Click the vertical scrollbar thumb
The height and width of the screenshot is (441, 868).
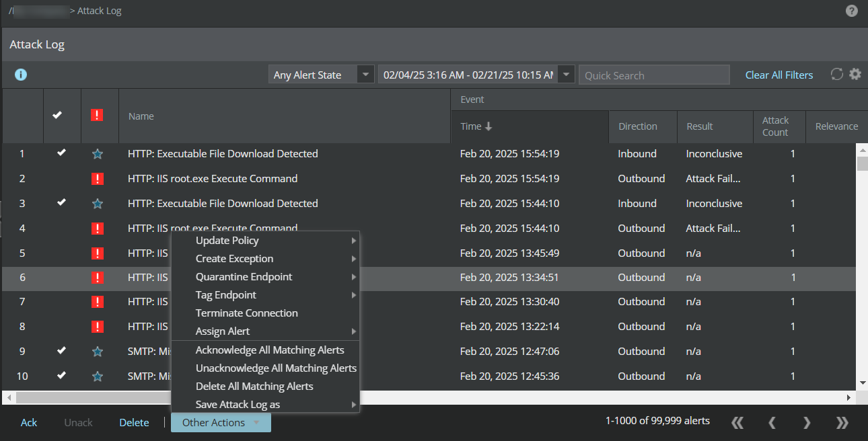pyautogui.click(x=863, y=165)
